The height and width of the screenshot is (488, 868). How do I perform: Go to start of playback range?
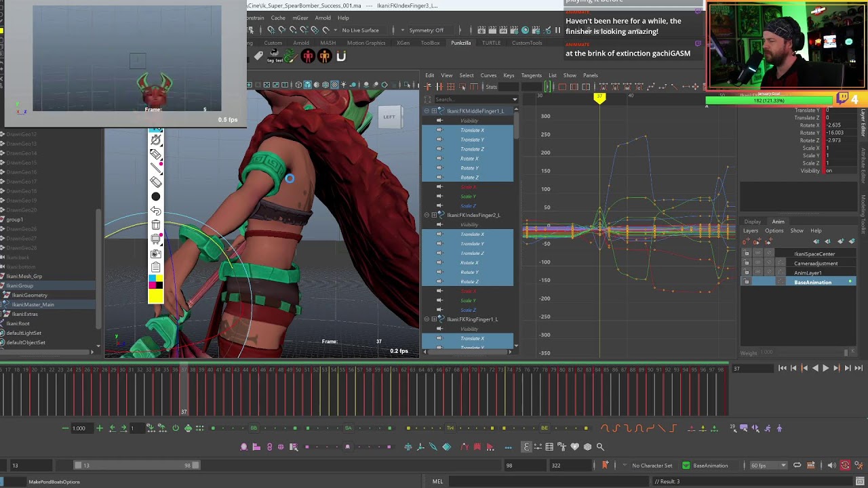(782, 368)
